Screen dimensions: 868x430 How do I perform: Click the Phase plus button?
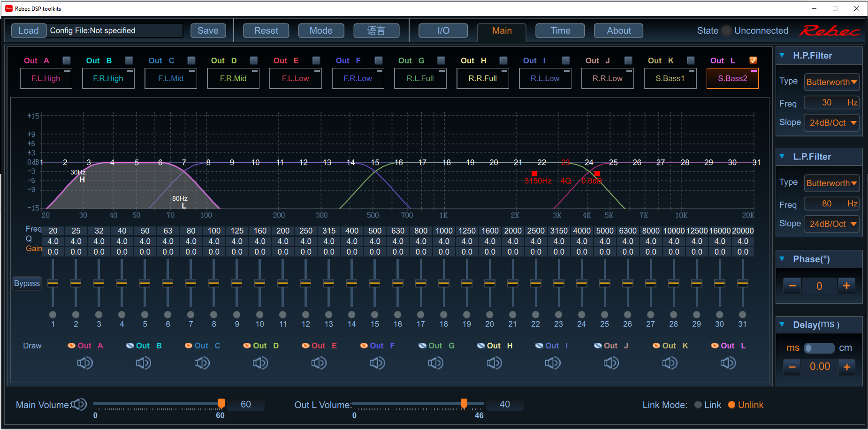[846, 286]
